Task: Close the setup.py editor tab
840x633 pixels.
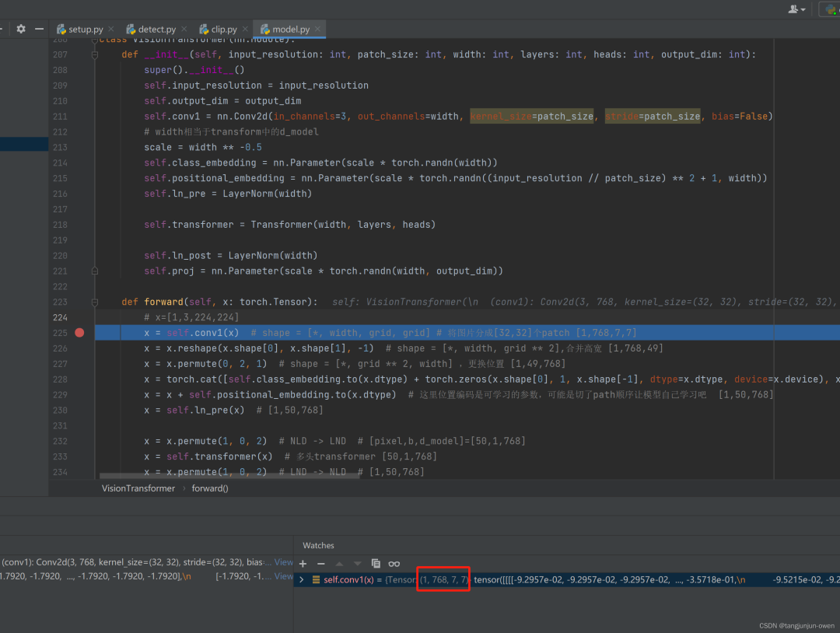Action: (110, 30)
